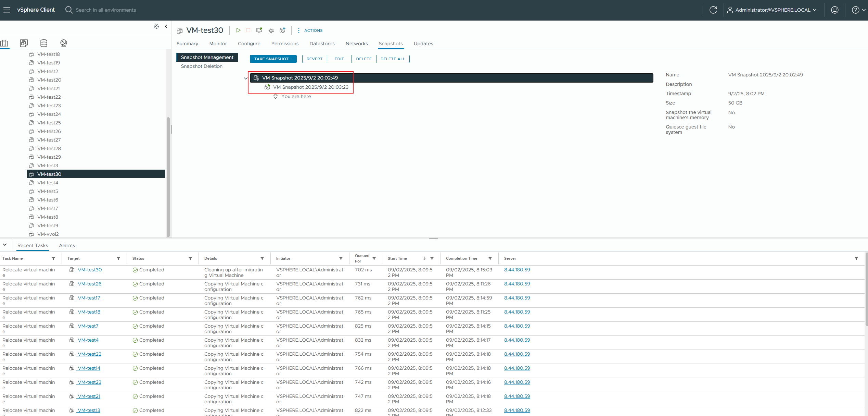868x416 pixels.
Task: Switch to VMs and Templates inventory view
Action: (24, 43)
